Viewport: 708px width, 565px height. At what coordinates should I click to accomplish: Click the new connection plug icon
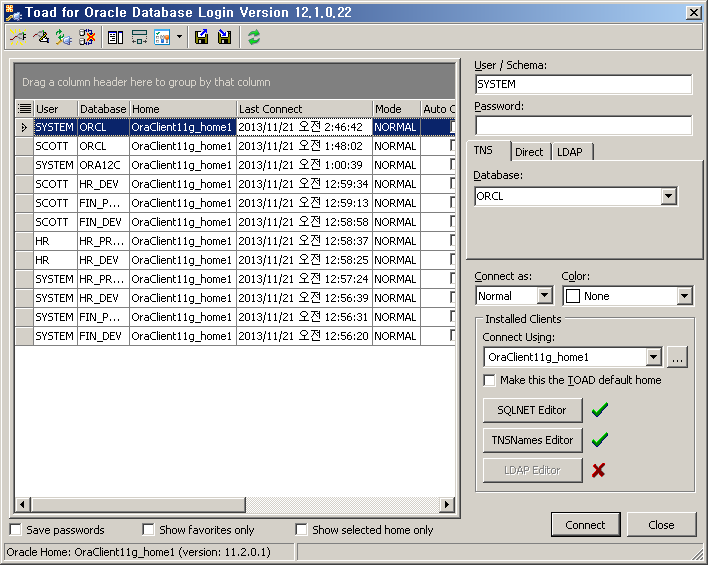pos(17,37)
